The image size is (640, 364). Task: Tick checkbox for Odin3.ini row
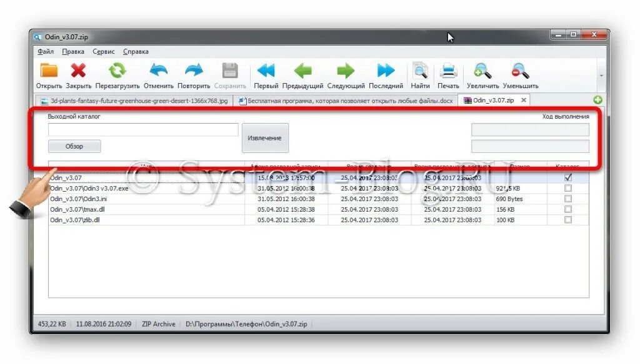[x=567, y=199]
